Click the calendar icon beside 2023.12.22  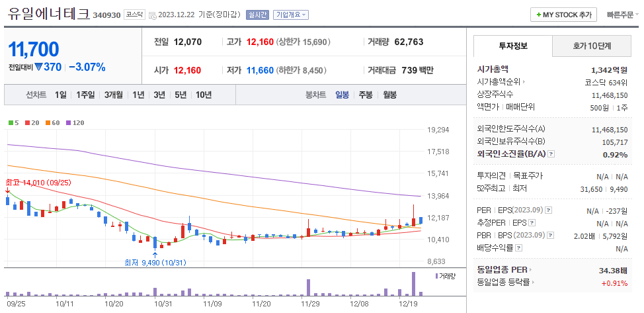tap(152, 15)
